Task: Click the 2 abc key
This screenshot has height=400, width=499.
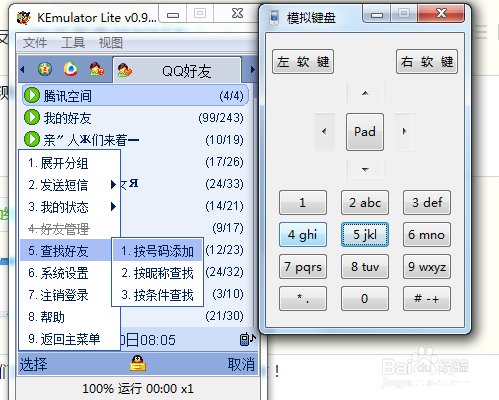Action: click(x=365, y=203)
